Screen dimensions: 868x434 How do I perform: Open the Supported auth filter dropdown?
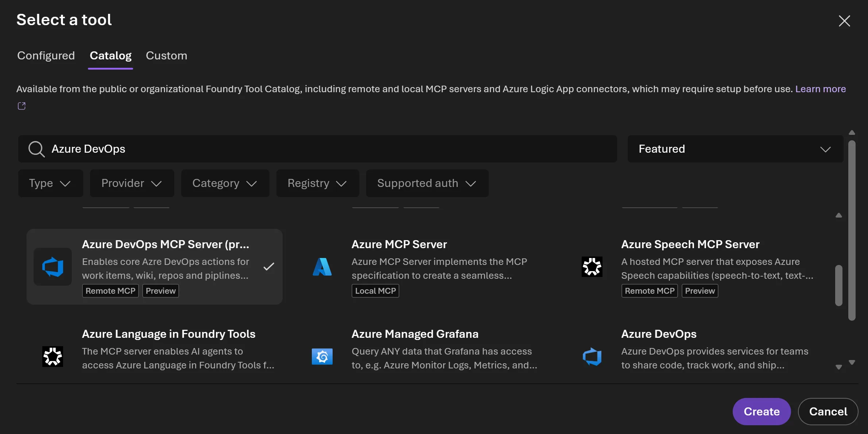click(x=427, y=183)
